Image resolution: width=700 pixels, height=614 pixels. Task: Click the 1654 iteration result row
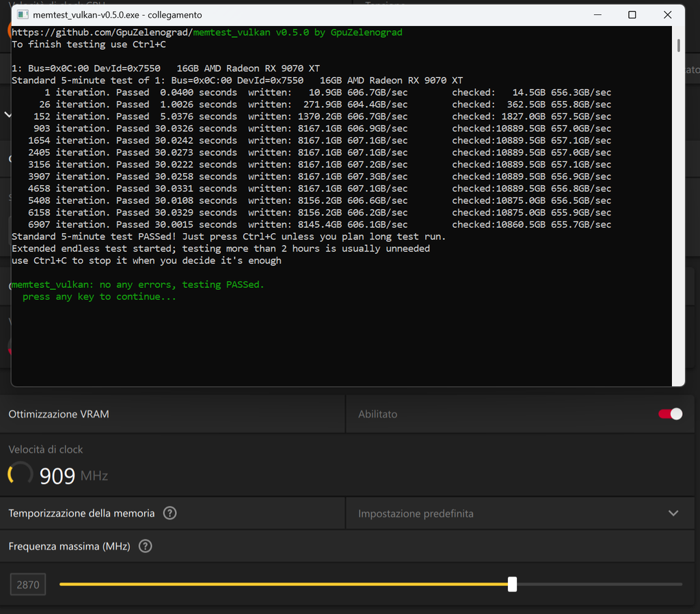319,140
